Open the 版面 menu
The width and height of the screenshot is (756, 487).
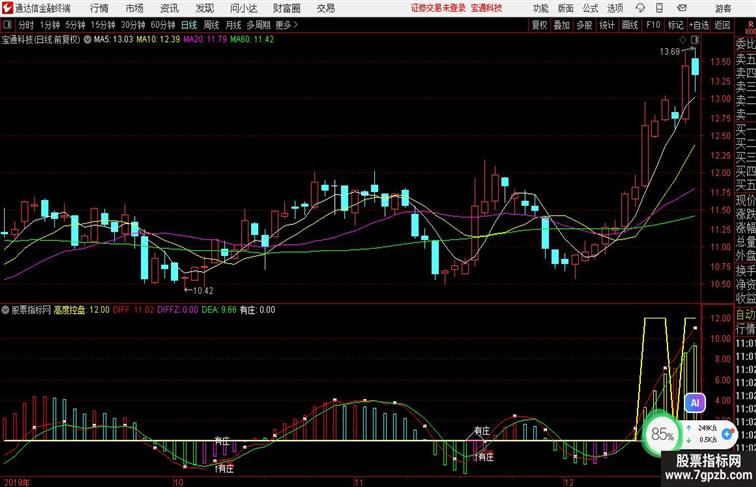(565, 8)
